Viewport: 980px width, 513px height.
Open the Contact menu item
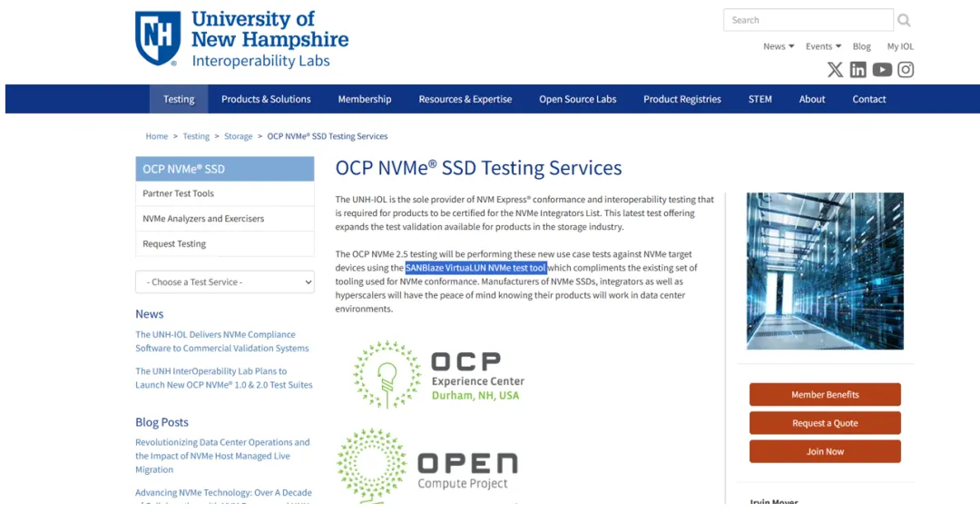[x=868, y=99]
